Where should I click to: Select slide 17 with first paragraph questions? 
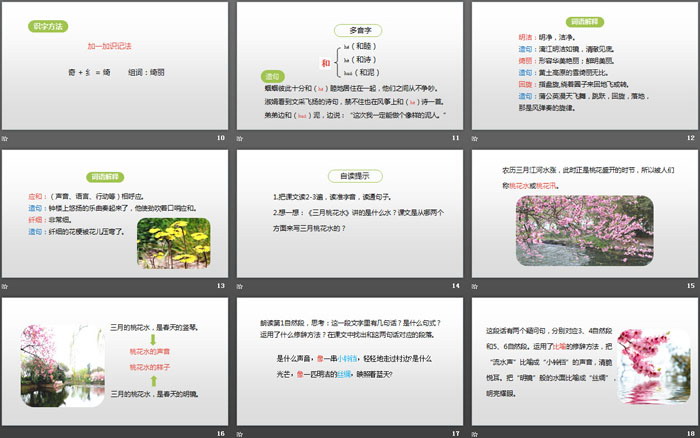(349, 360)
